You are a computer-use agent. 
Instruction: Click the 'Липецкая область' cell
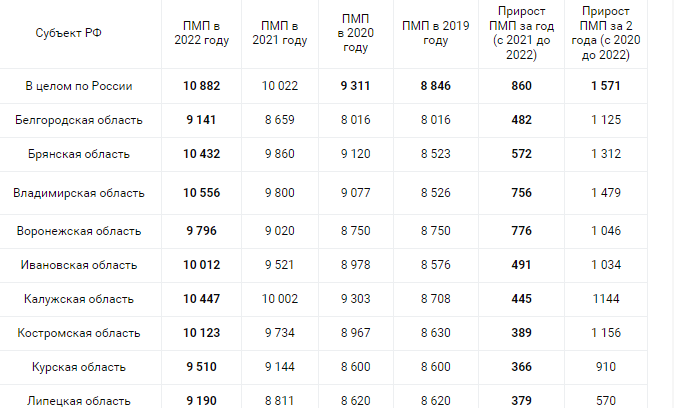tap(79, 401)
